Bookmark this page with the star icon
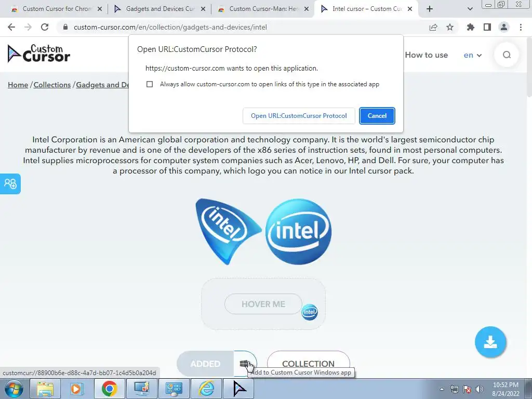Image resolution: width=532 pixels, height=399 pixels. pyautogui.click(x=450, y=27)
